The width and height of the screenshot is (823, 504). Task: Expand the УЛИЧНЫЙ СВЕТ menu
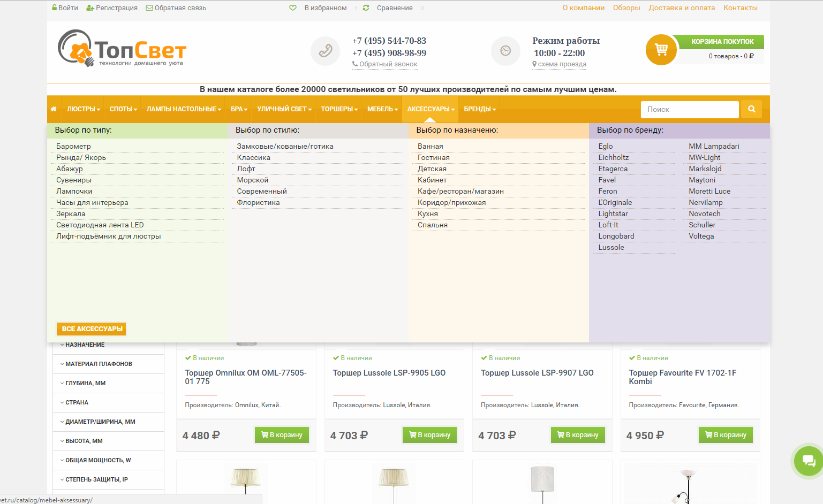click(284, 109)
